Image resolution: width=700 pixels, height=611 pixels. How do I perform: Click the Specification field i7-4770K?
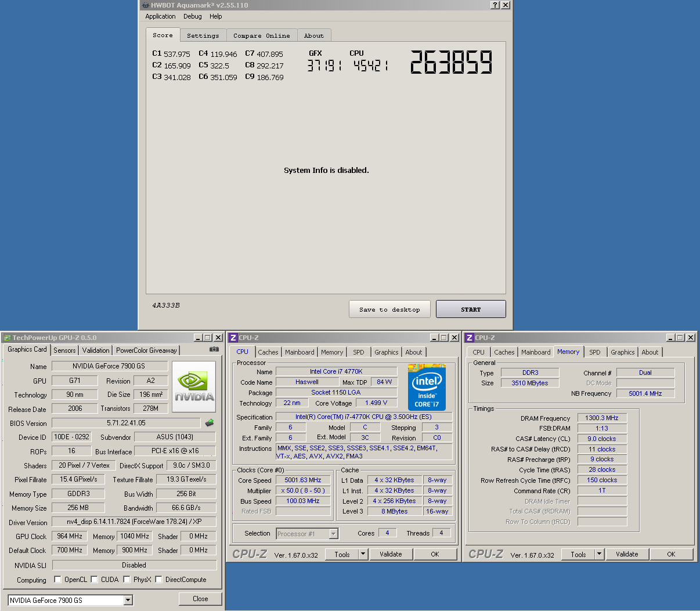[363, 417]
